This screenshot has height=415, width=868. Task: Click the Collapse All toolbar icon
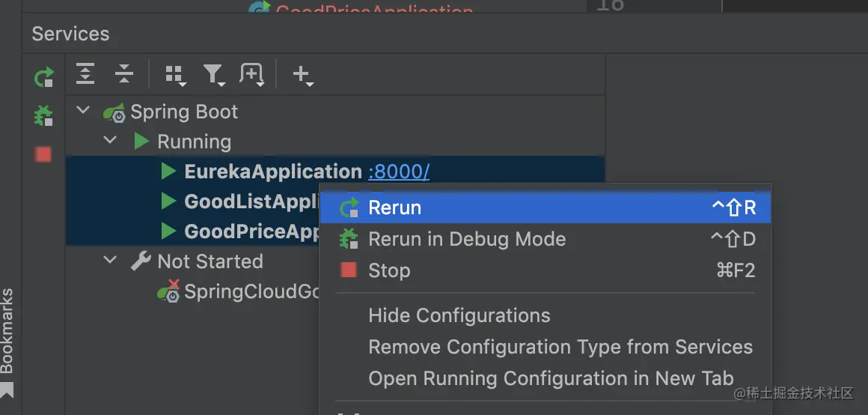pos(123,73)
